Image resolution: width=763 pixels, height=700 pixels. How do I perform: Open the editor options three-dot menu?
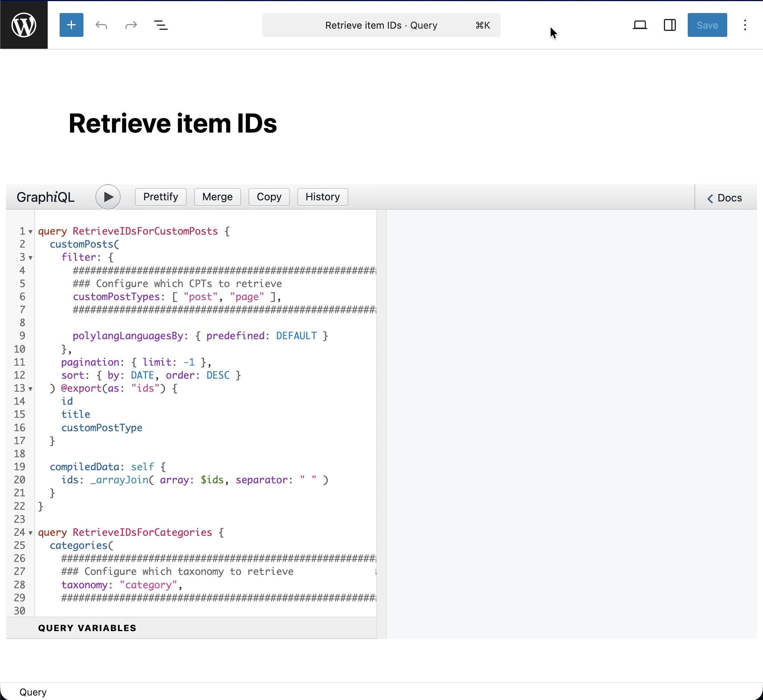point(745,25)
